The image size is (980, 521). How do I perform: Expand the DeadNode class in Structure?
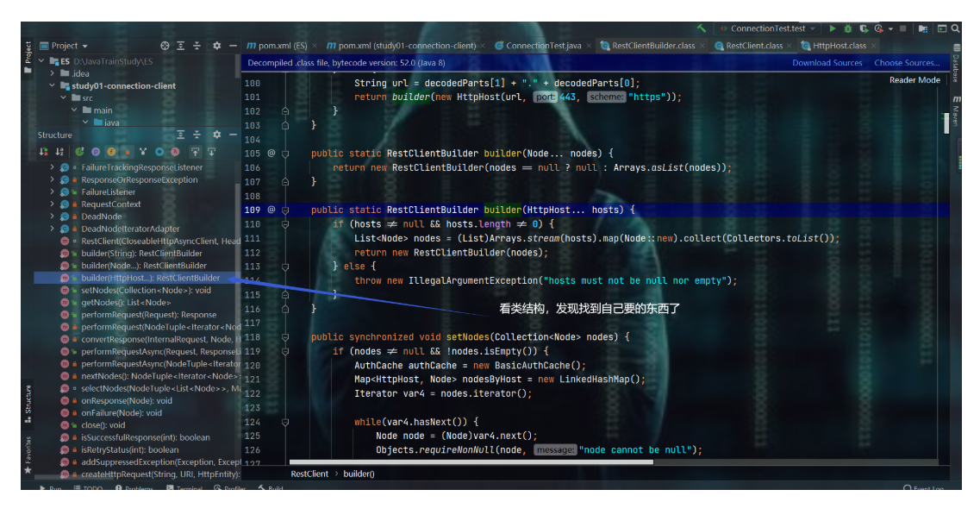(53, 217)
